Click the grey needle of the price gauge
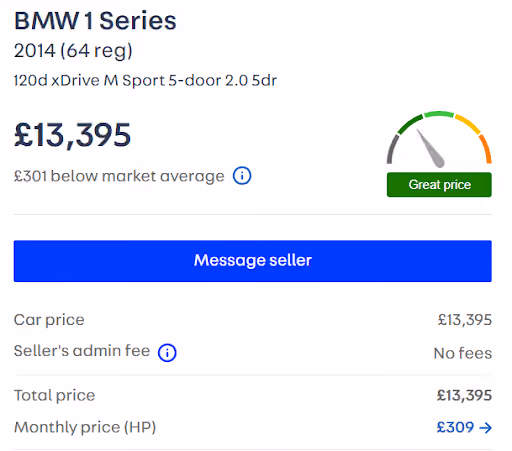This screenshot has height=451, width=512. coord(430,148)
